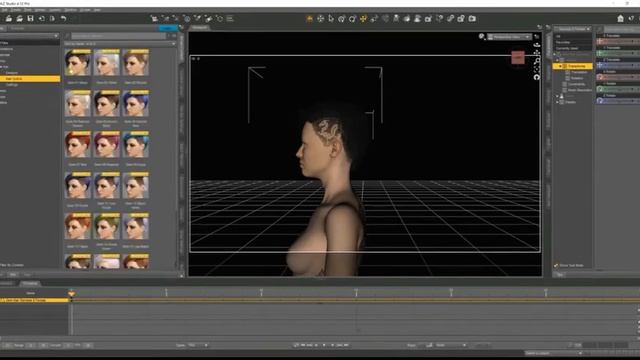
Task: Select Translation under Transforms
Action: tap(578, 72)
